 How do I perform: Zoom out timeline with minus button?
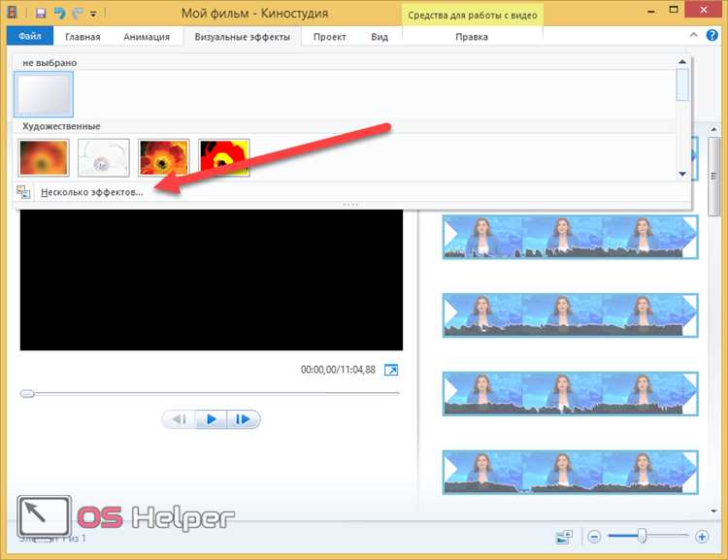(x=594, y=537)
